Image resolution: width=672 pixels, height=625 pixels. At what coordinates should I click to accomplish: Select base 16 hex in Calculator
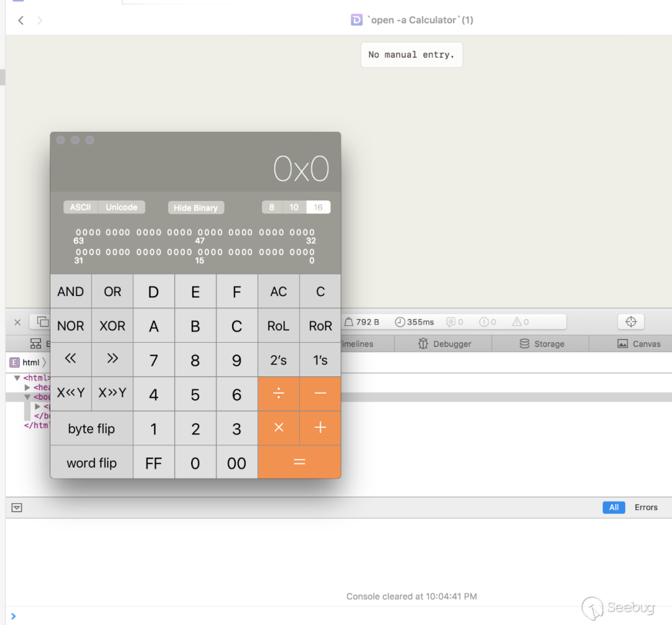[x=318, y=207]
